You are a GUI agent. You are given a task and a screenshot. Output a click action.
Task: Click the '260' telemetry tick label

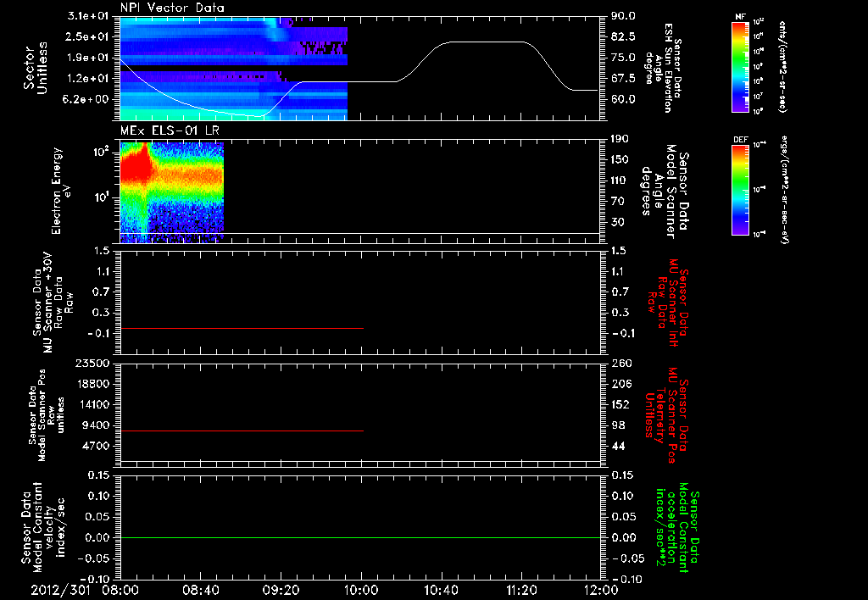(x=620, y=363)
